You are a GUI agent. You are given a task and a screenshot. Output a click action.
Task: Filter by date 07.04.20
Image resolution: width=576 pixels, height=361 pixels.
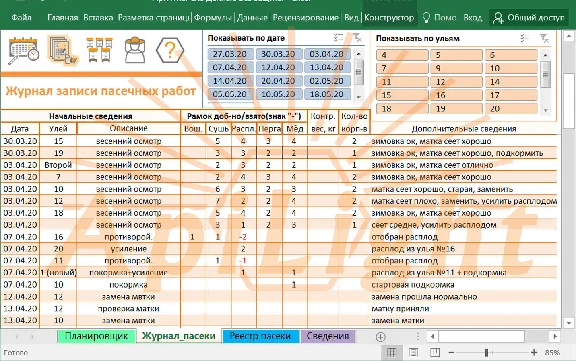(x=230, y=68)
